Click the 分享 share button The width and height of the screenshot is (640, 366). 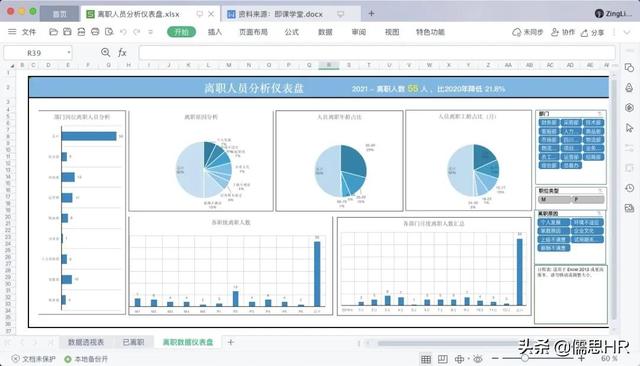point(592,33)
